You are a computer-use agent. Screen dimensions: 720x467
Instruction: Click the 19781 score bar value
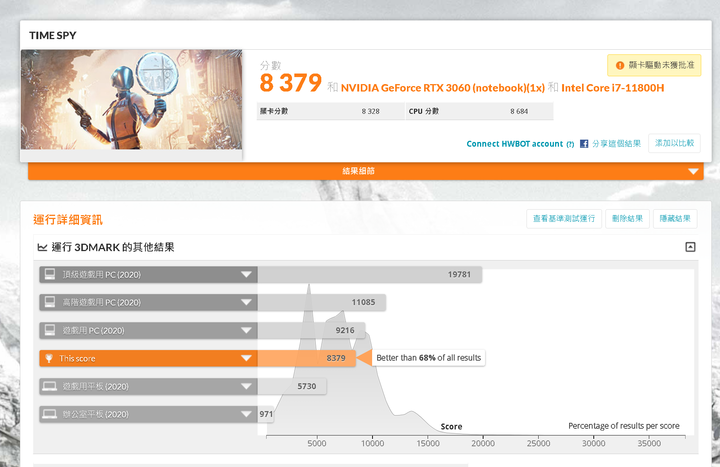(459, 274)
